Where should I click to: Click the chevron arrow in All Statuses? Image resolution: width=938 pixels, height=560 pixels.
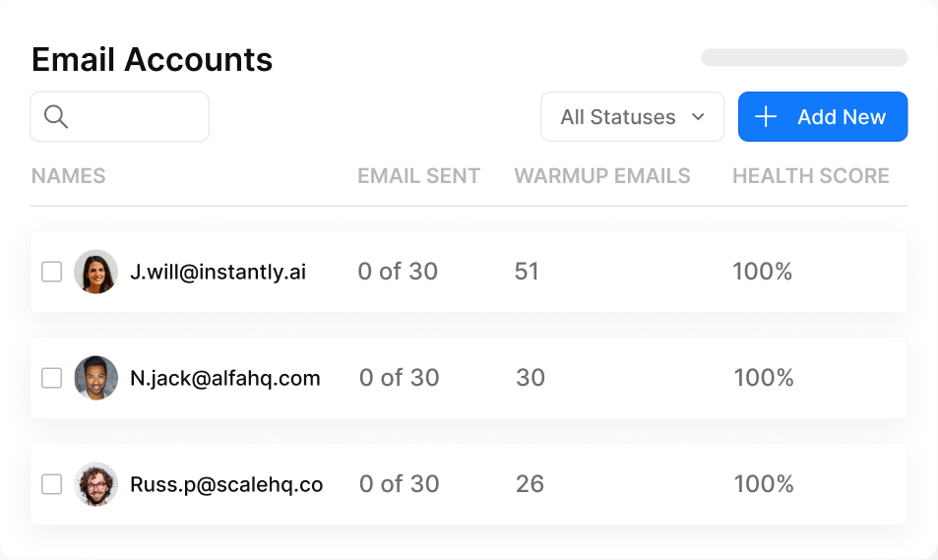coord(699,117)
